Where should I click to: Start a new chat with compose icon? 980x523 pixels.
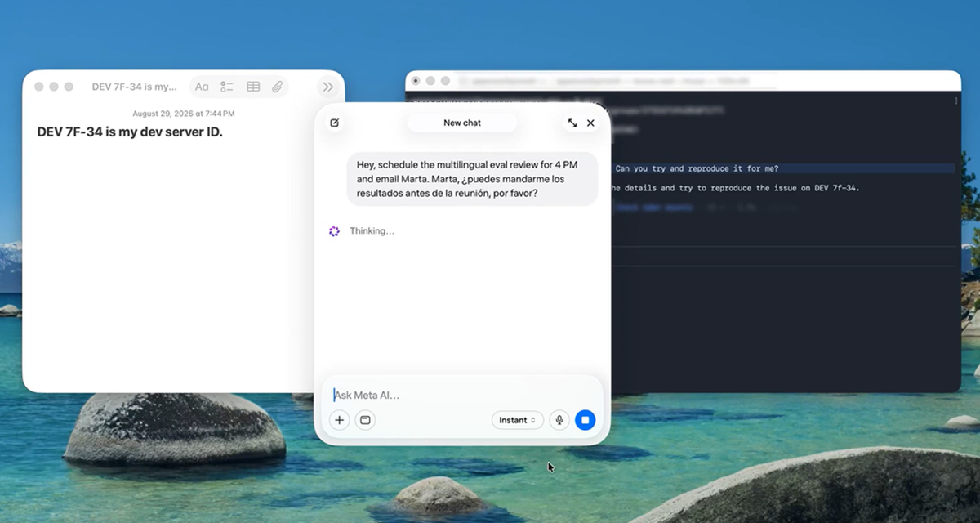(334, 123)
